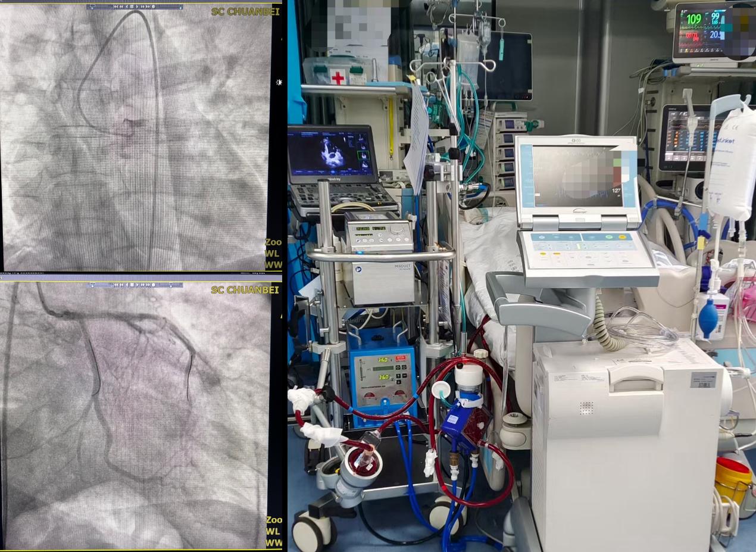The image size is (756, 552).
Task: Fast-forward the bottom angiogram cine loop
Action: click(142, 285)
